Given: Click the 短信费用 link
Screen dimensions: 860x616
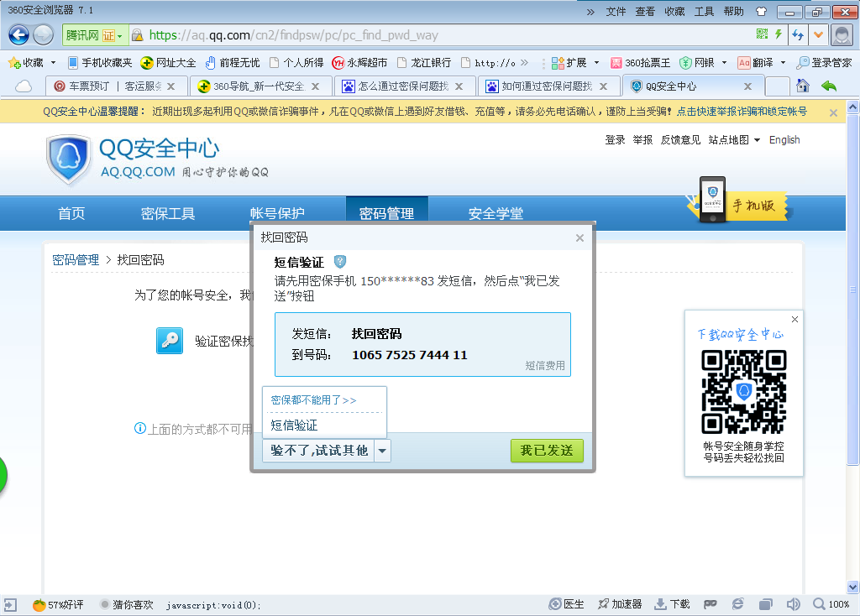Looking at the screenshot, I should (544, 366).
